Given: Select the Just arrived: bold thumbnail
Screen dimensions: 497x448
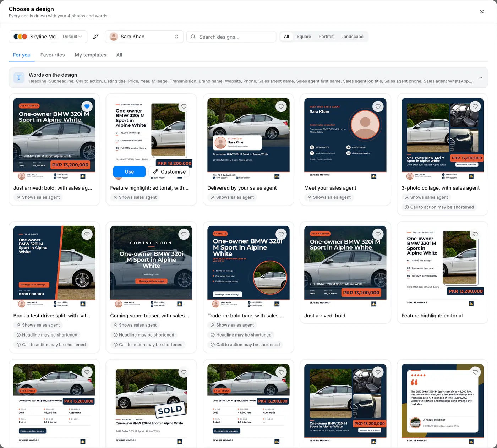Looking at the screenshot, I should pos(345,267).
